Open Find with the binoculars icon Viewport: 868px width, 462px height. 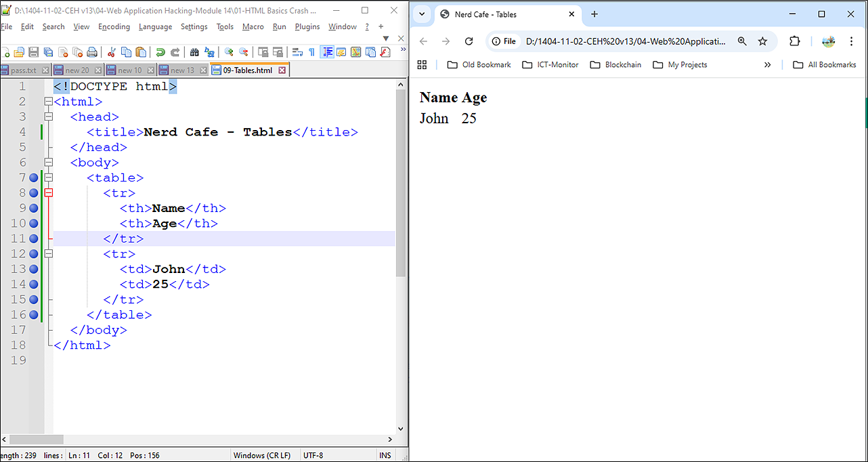coord(194,52)
